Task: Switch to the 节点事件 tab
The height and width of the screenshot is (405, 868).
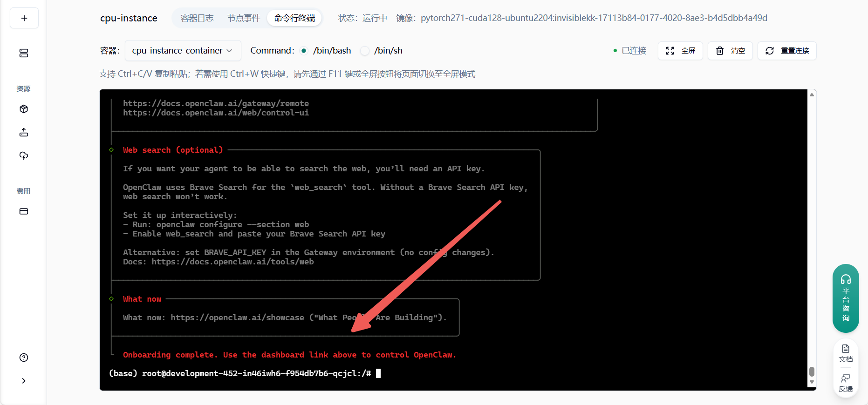Action: (243, 18)
